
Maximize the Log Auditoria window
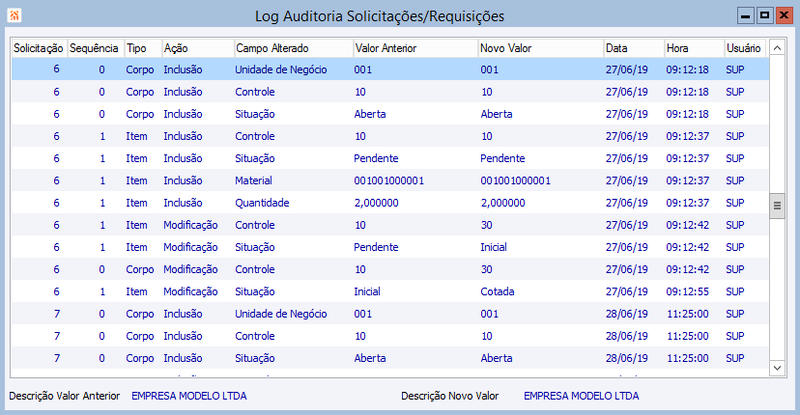[x=764, y=16]
